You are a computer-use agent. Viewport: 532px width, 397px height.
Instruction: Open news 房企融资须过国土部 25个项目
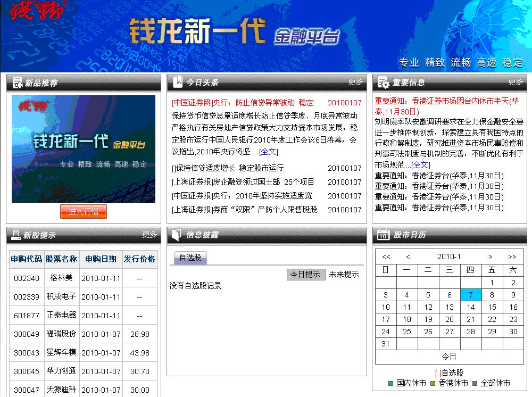243,182
